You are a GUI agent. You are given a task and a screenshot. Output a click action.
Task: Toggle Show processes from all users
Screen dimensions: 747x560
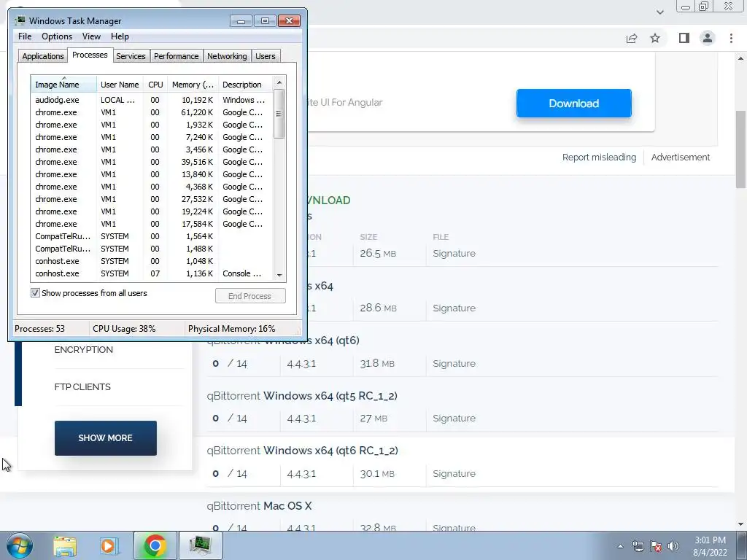coord(35,293)
